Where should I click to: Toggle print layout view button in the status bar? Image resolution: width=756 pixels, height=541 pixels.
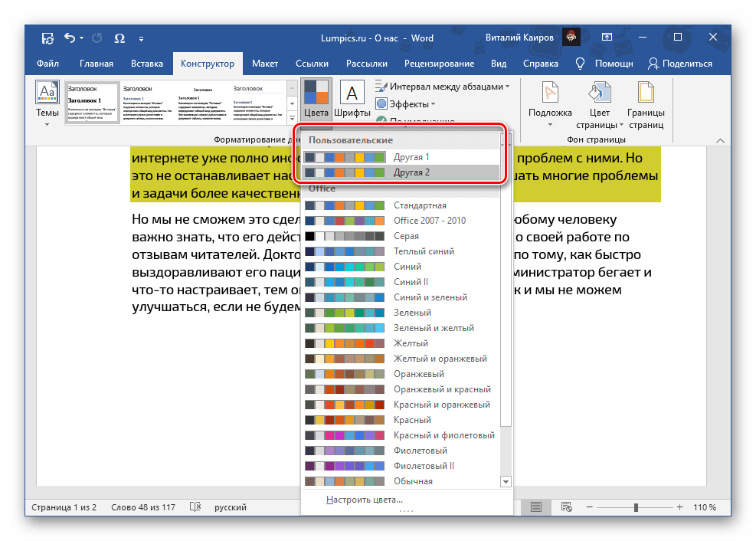[536, 507]
